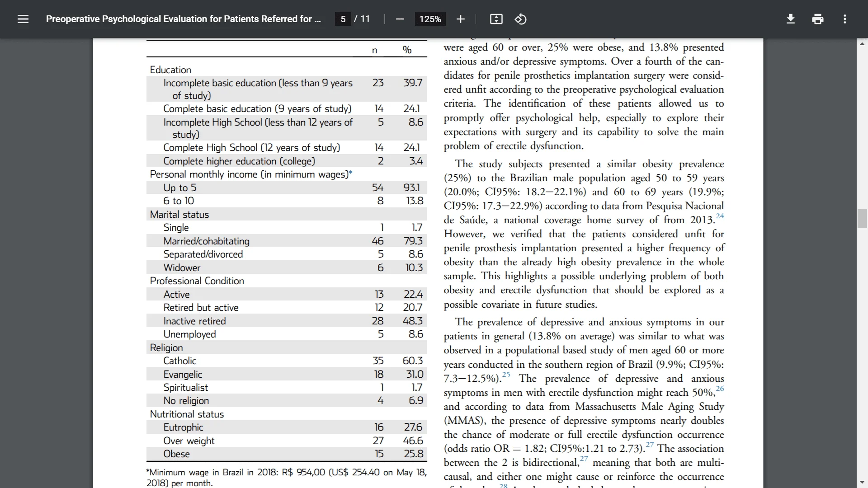Click the count 46 in Married row

(x=377, y=241)
